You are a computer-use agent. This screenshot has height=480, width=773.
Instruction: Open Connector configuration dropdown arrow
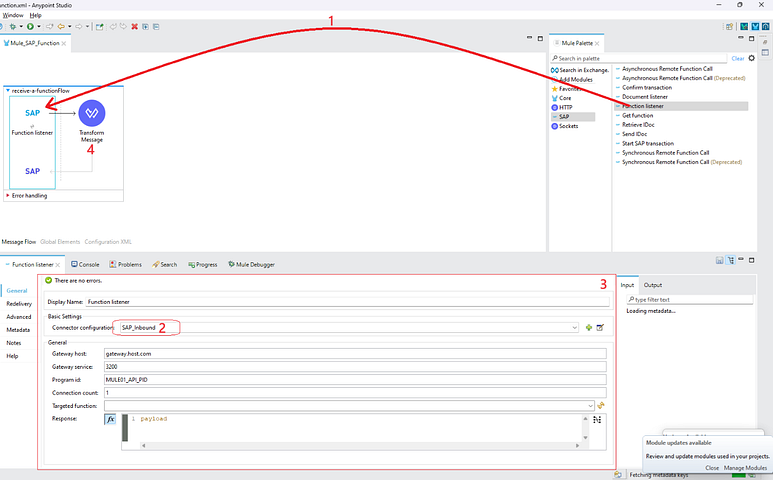(x=574, y=328)
